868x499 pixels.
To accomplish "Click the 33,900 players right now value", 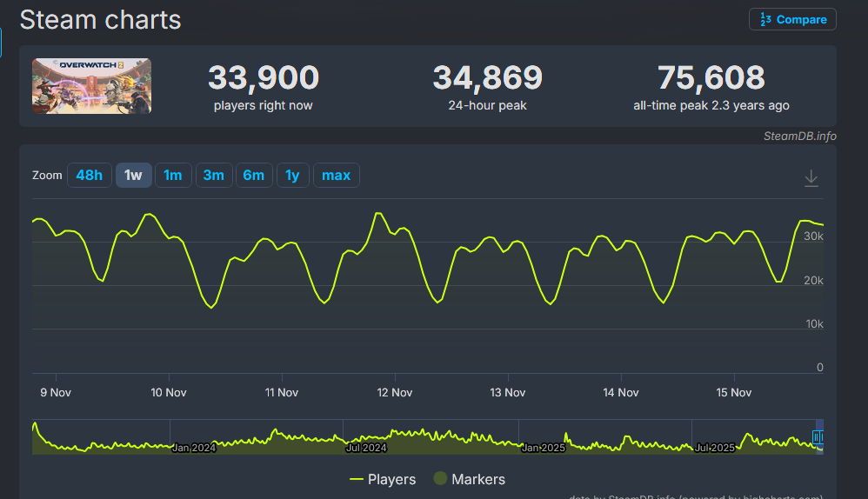I will coord(264,77).
